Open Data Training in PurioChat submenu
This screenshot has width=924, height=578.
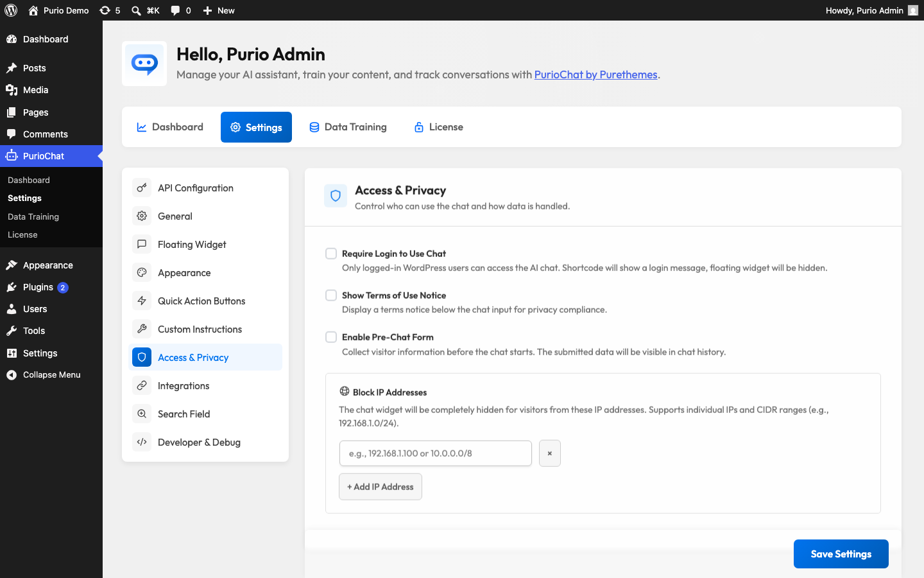point(33,216)
